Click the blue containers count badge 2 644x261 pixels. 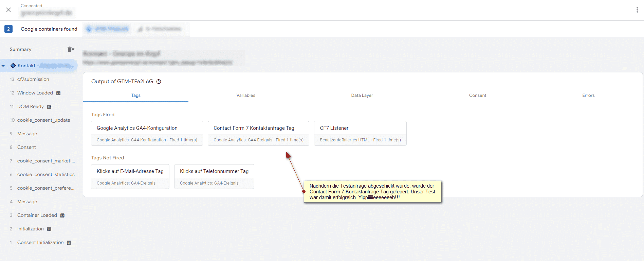[8, 29]
